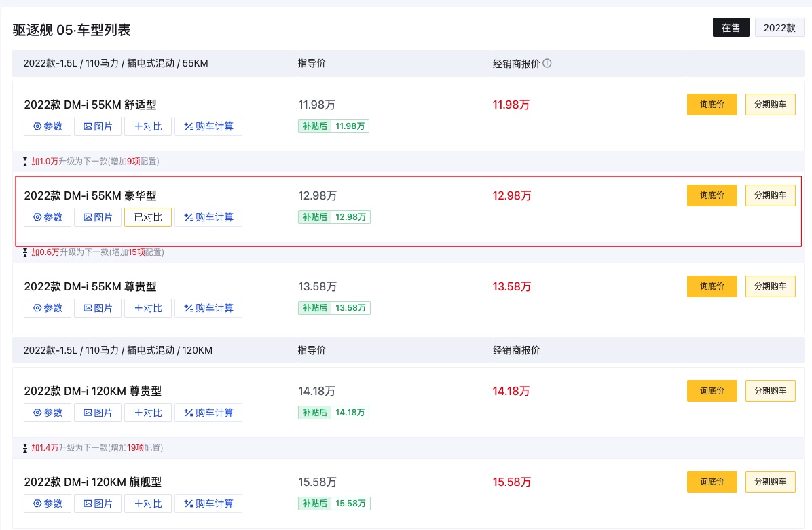Screen dimensions: 812x530
Task: Select the 在售 tab
Action: point(731,27)
